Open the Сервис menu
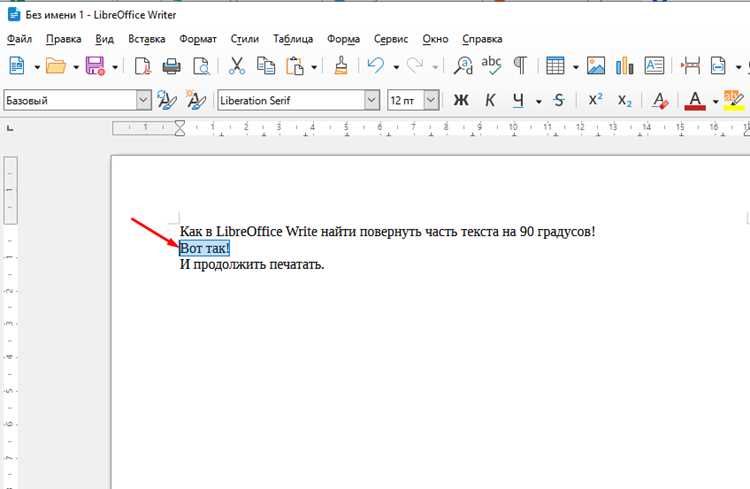The image size is (750, 489). (x=391, y=39)
